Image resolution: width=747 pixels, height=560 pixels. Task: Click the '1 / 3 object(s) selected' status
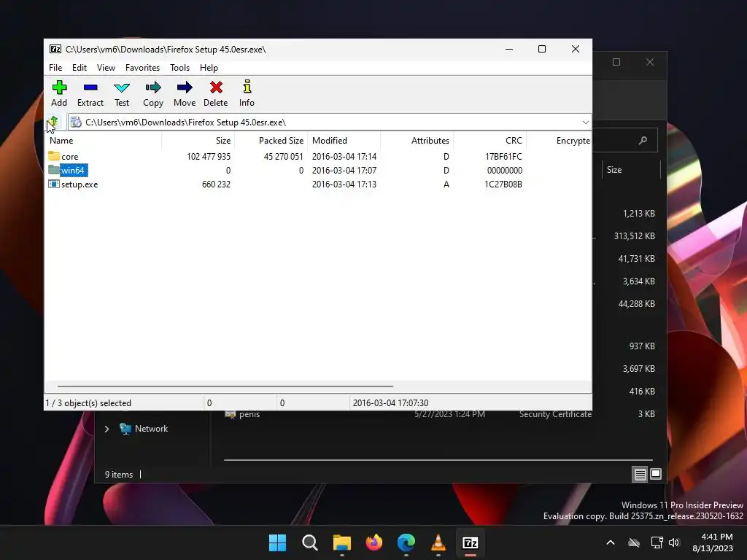coord(88,402)
